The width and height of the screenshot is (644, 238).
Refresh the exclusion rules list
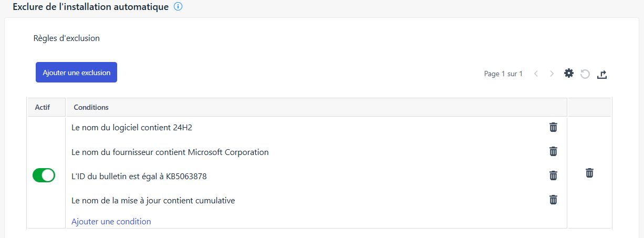[585, 74]
